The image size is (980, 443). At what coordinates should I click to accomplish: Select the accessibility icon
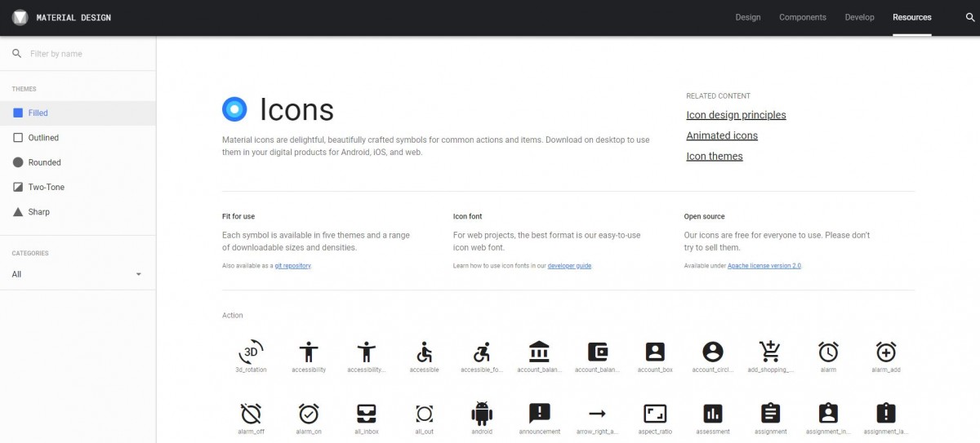click(x=309, y=352)
